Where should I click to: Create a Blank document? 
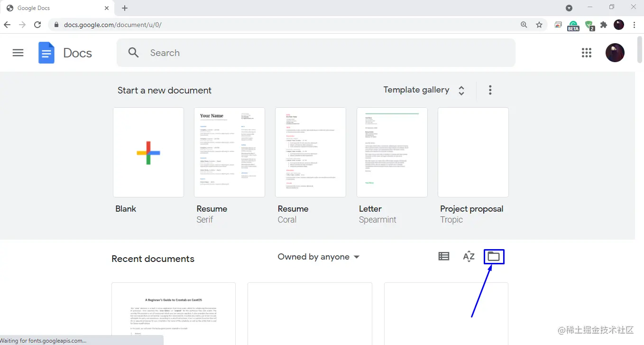point(148,152)
